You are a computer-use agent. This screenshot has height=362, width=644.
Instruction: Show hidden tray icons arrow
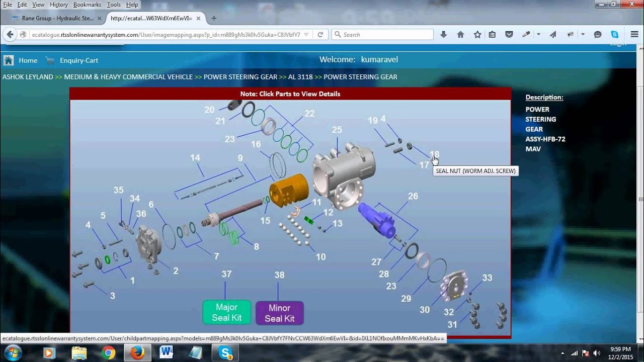tap(563, 353)
